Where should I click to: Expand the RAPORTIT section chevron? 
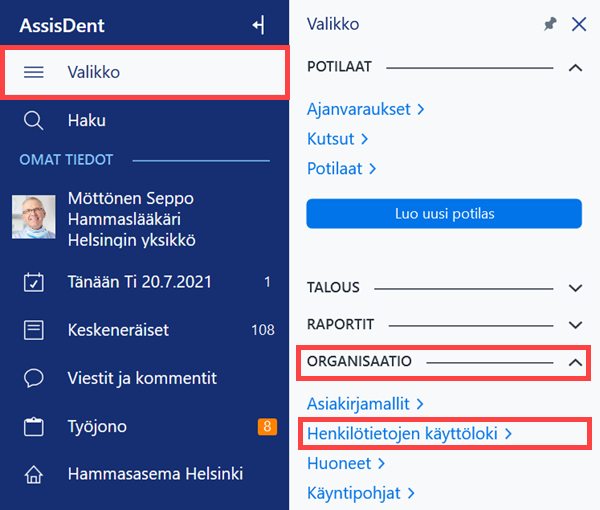tap(576, 325)
